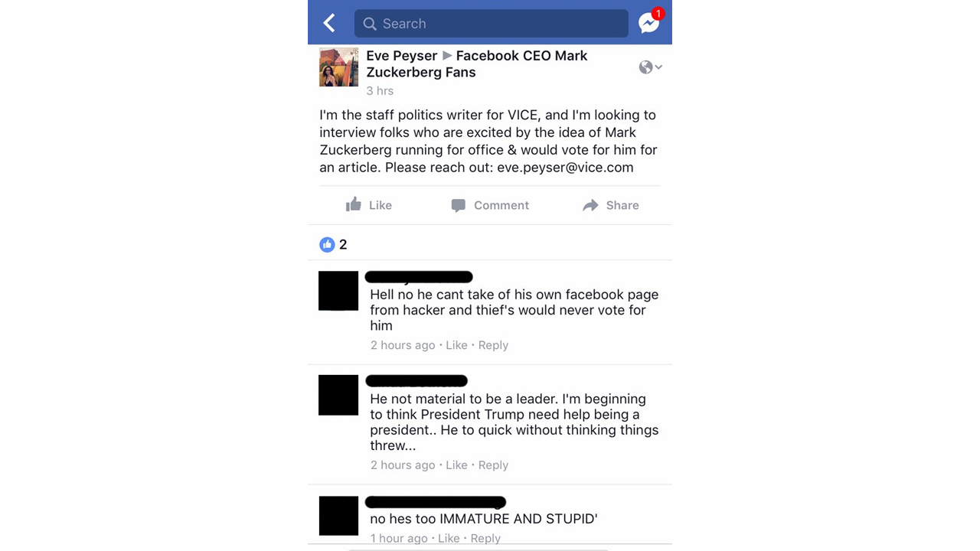Image resolution: width=980 pixels, height=551 pixels.
Task: Like the 'IMMATURE AND STUPID' comment
Action: pyautogui.click(x=449, y=539)
